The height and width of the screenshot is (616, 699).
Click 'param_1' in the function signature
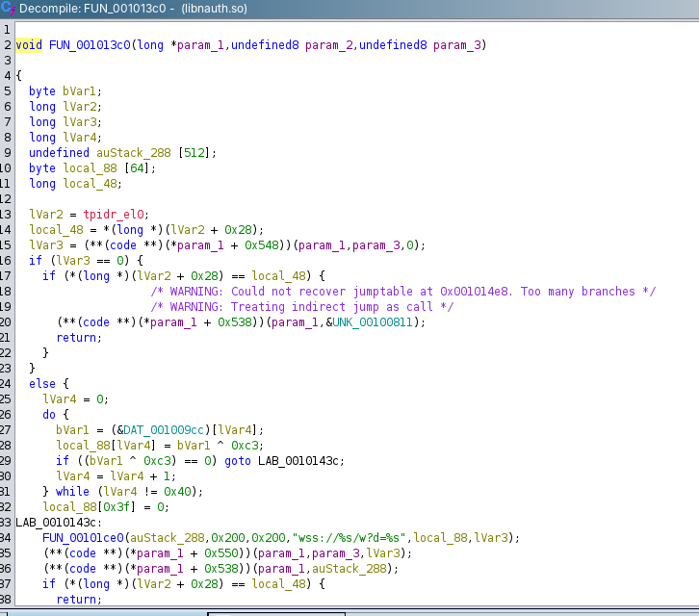point(200,45)
